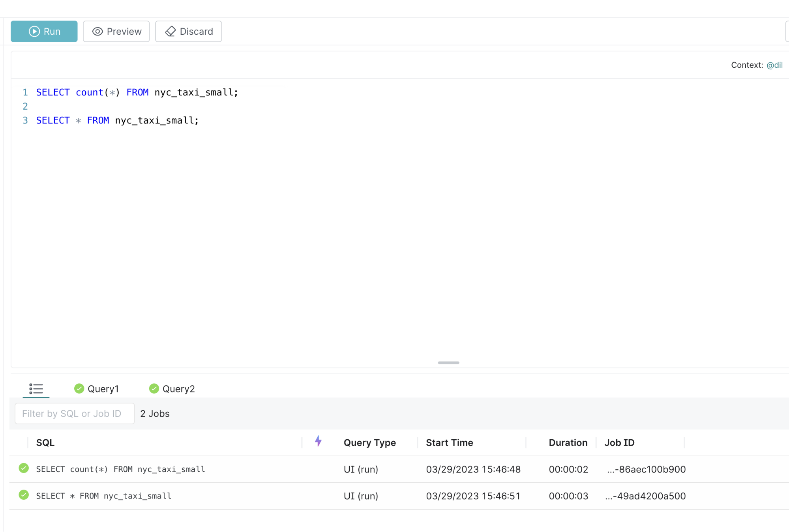Run the SQL queries
The width and height of the screenshot is (789, 532).
pyautogui.click(x=44, y=31)
